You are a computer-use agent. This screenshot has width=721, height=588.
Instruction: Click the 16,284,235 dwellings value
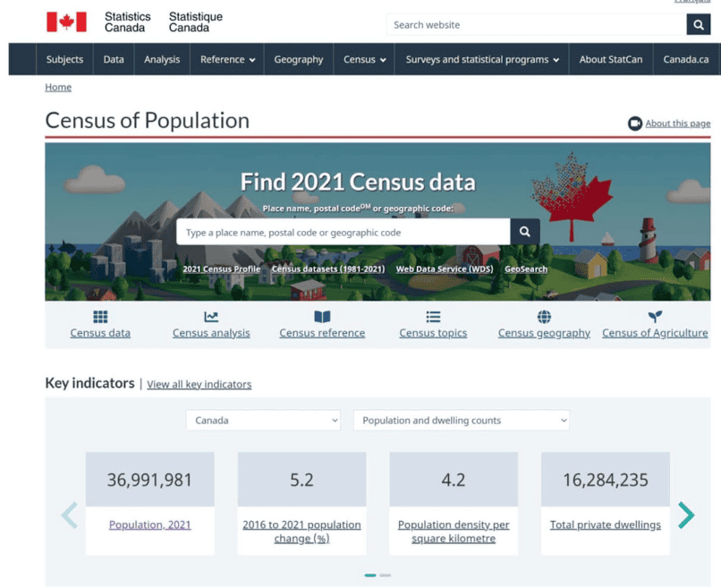(x=606, y=480)
